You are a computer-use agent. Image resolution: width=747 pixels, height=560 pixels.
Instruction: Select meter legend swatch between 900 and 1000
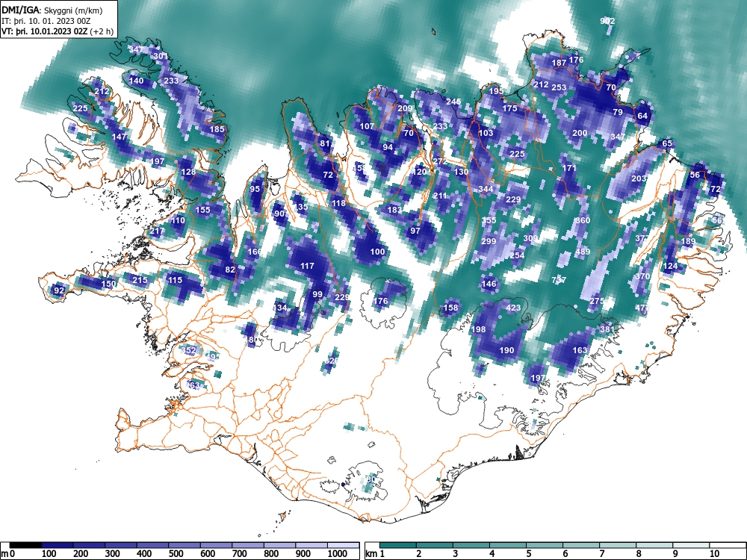click(x=311, y=545)
